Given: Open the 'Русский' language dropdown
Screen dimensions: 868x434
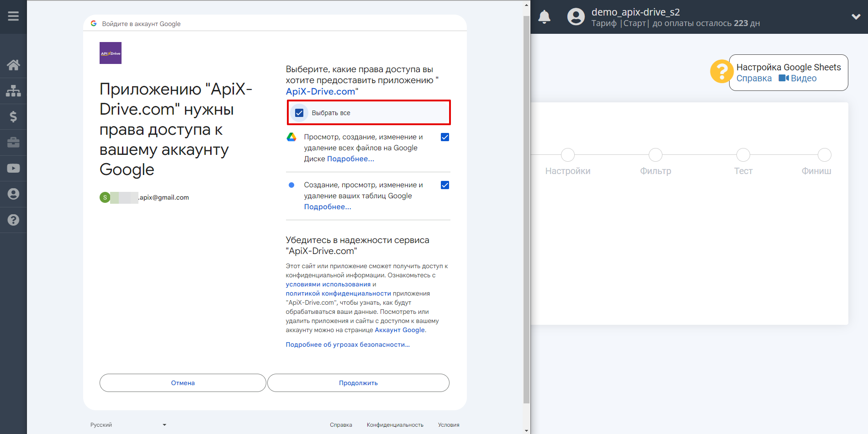Looking at the screenshot, I should click(128, 425).
